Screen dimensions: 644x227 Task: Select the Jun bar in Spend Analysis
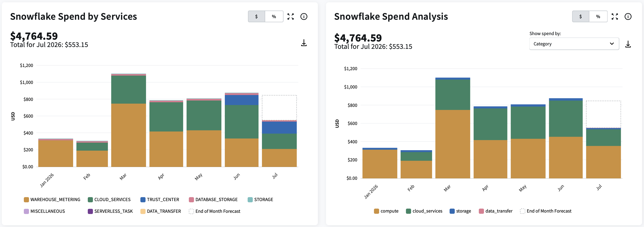(x=566, y=138)
